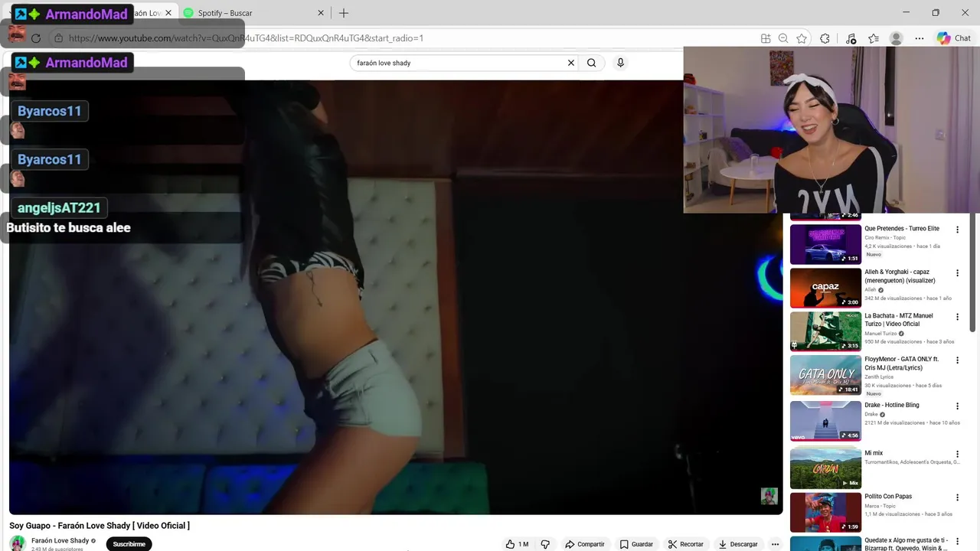Screen dimensions: 980x551
Task: Clip the video with Recortar
Action: click(685, 544)
